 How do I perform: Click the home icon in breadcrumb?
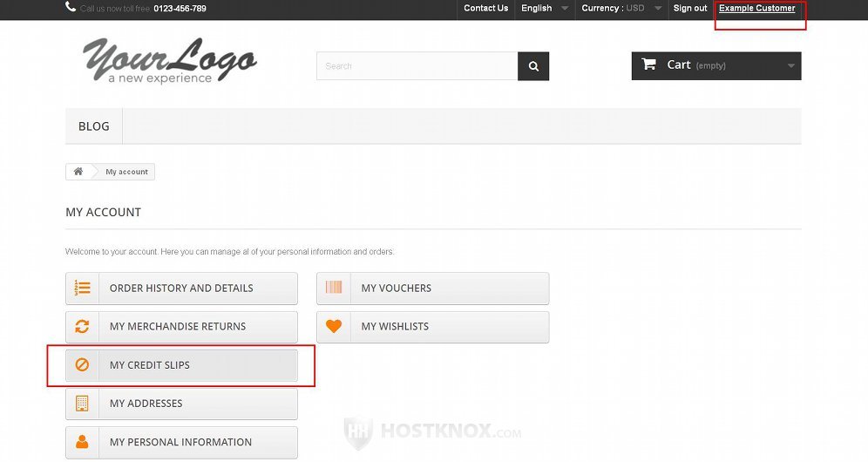(x=78, y=172)
